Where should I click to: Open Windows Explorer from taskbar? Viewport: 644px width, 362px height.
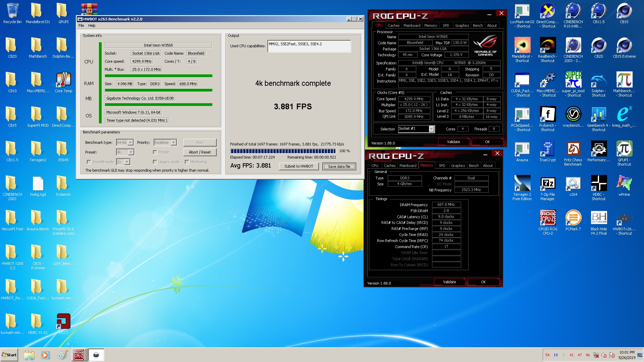tap(29, 355)
